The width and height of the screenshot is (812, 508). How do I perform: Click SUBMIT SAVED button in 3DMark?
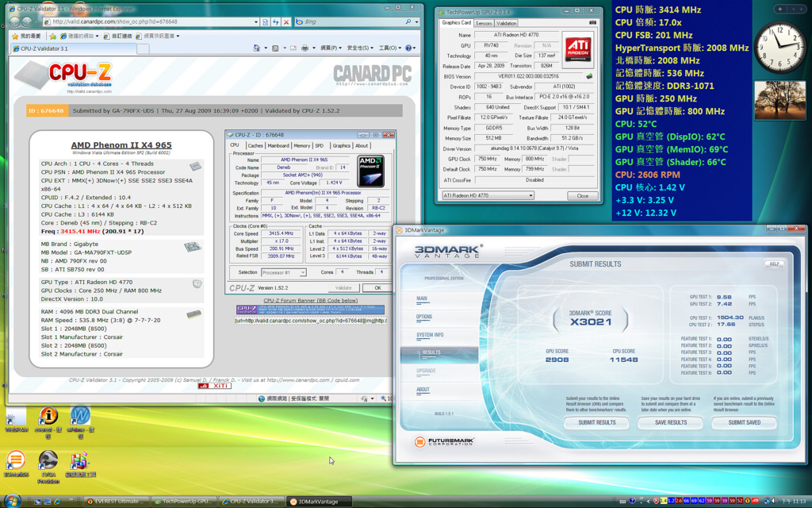point(744,422)
